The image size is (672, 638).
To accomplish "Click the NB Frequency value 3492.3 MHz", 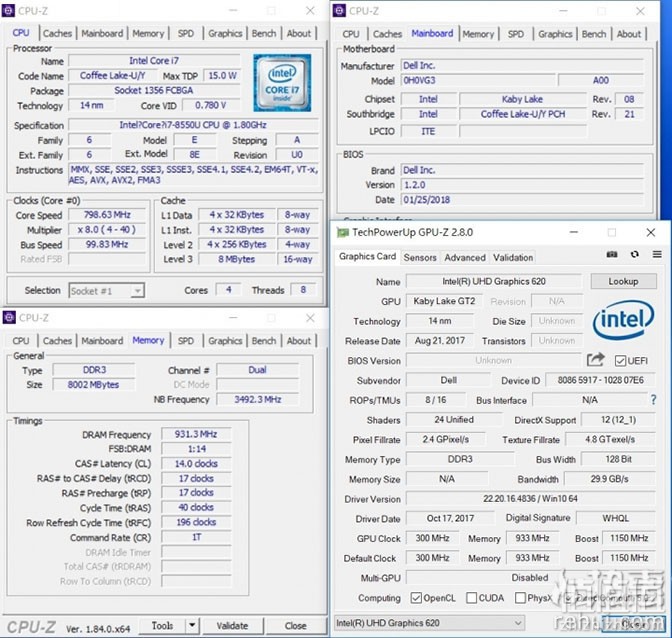I will [258, 399].
